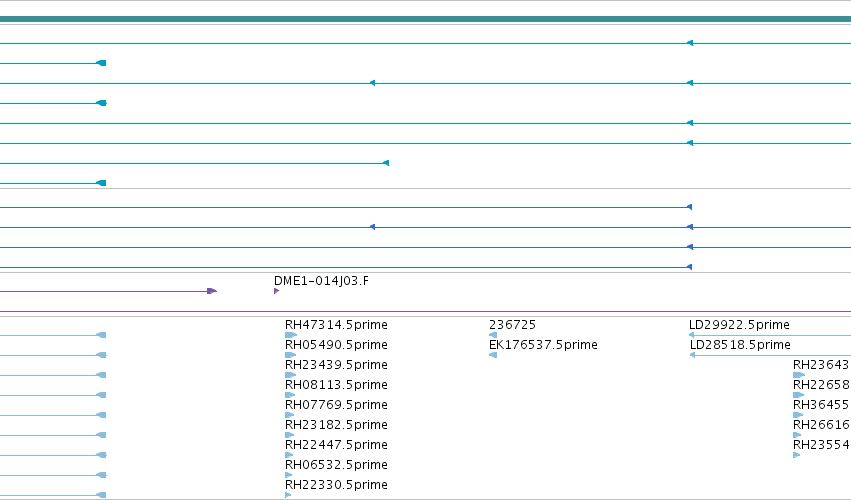Click the arrow glyph beneath RH22330.5prime
851x500 pixels.
pyautogui.click(x=288, y=495)
